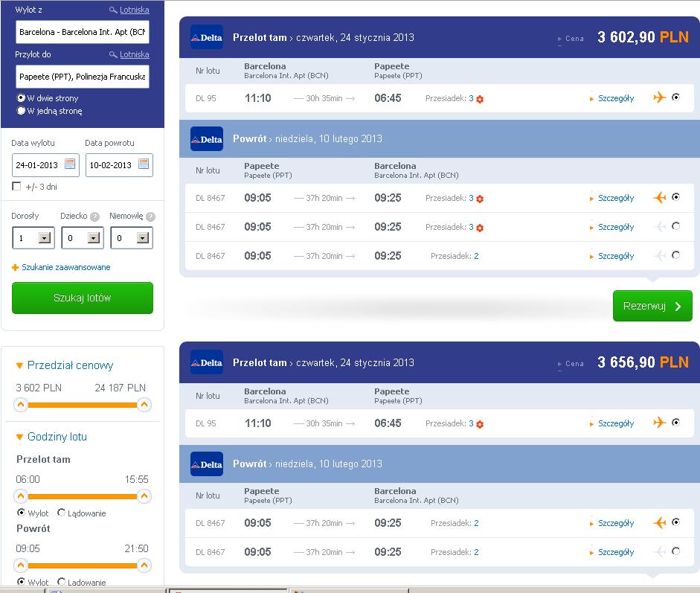Open the Dorosły passenger count dropdown

[x=44, y=237]
